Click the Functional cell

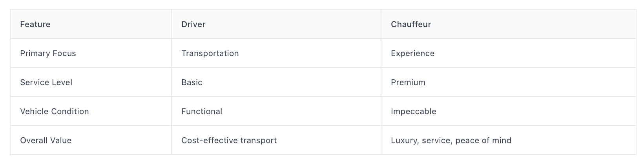tap(276, 111)
